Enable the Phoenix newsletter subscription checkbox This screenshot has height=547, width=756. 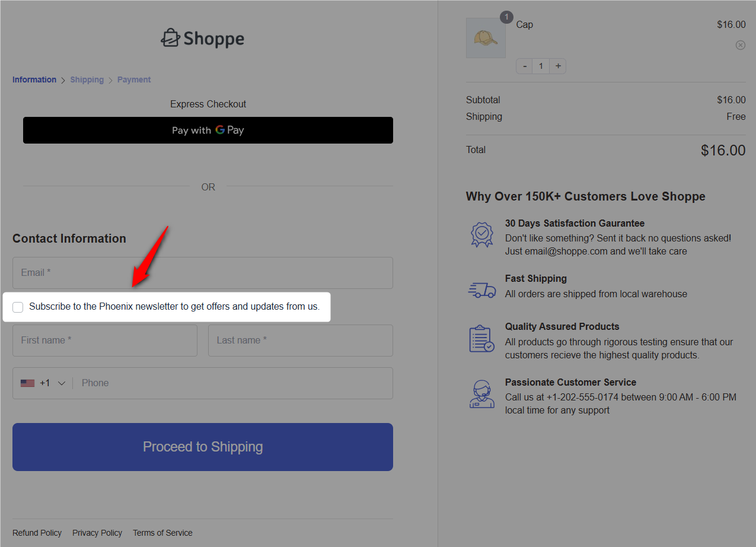pos(18,307)
